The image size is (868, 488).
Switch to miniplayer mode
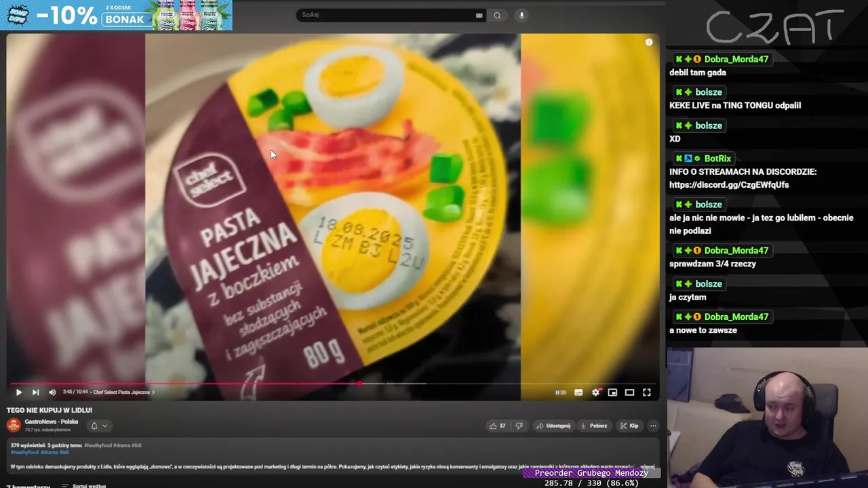pyautogui.click(x=612, y=392)
